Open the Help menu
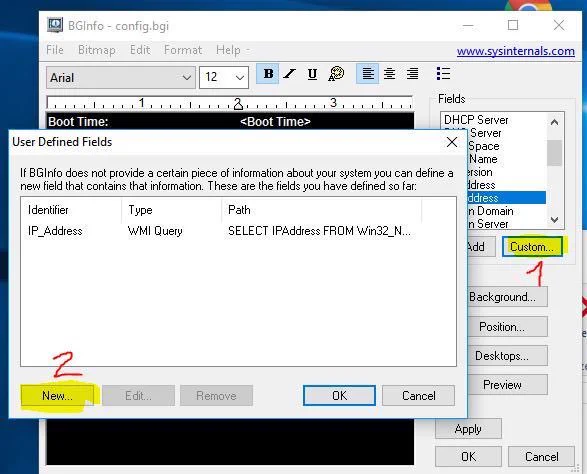The width and height of the screenshot is (587, 474). [228, 50]
